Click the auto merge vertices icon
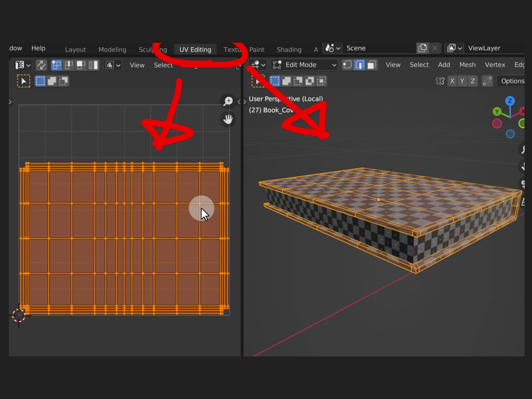Viewport: 532px width, 399px height. tap(487, 81)
